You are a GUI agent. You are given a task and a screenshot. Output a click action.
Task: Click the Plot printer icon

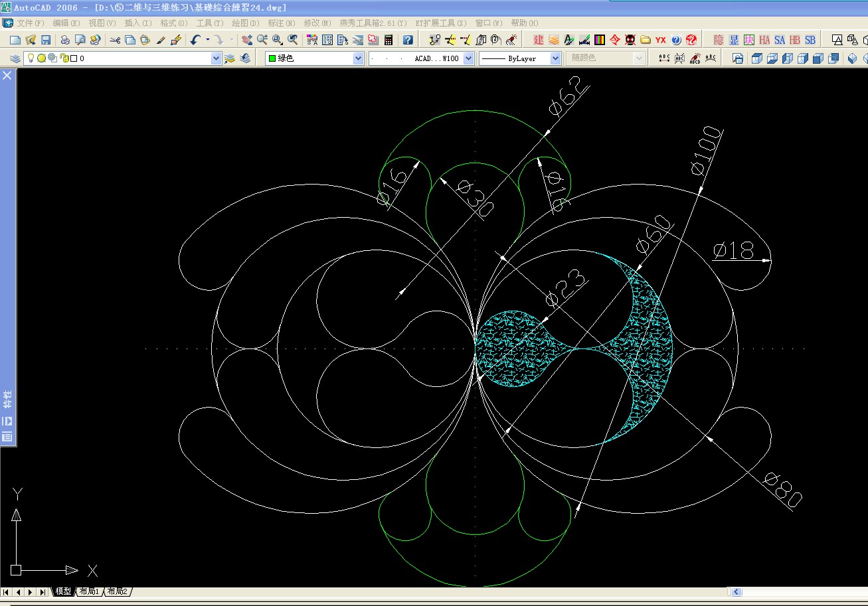tap(65, 40)
